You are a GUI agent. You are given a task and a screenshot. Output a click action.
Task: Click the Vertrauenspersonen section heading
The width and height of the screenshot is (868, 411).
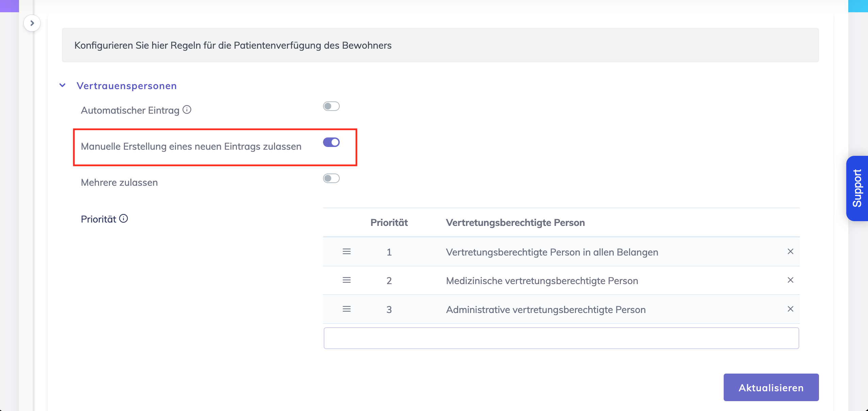pyautogui.click(x=127, y=86)
